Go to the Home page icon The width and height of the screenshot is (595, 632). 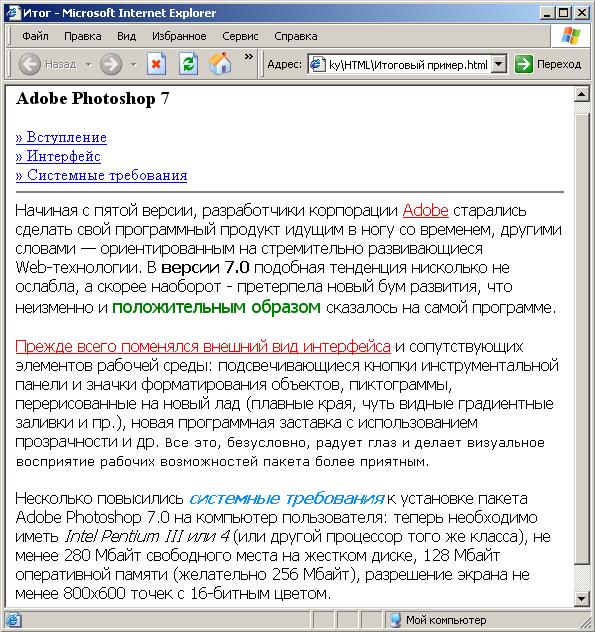[220, 64]
